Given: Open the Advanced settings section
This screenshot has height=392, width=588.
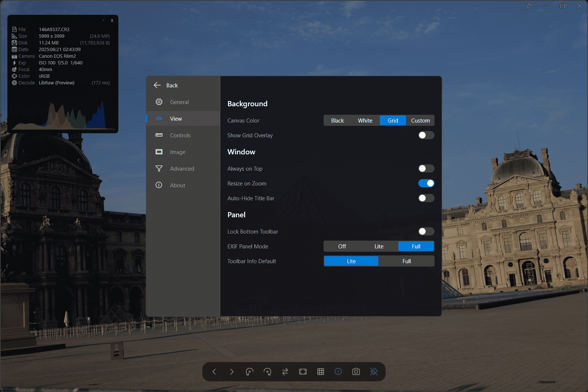Looking at the screenshot, I should [x=183, y=168].
